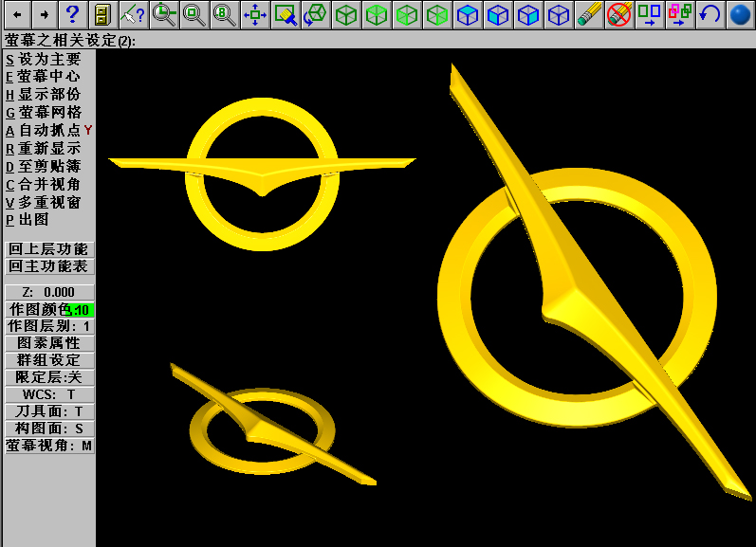
Task: Choose menu item G 萤幕网格
Action: point(44,112)
